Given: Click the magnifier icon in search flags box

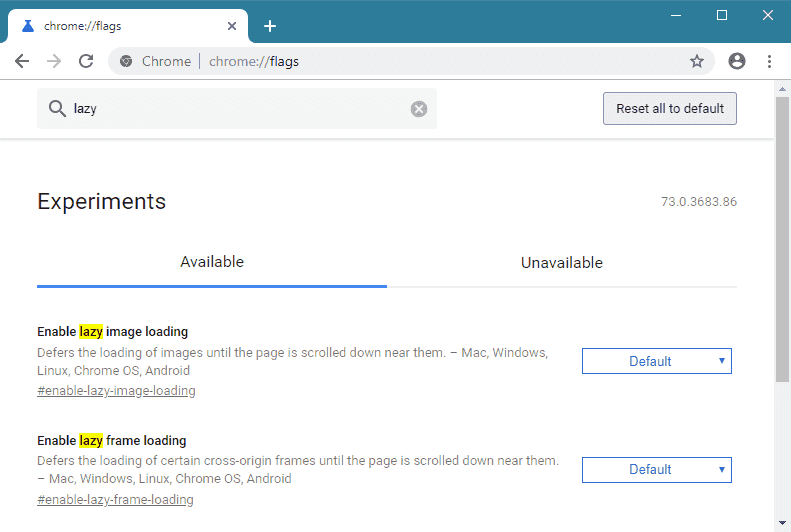Looking at the screenshot, I should [57, 108].
